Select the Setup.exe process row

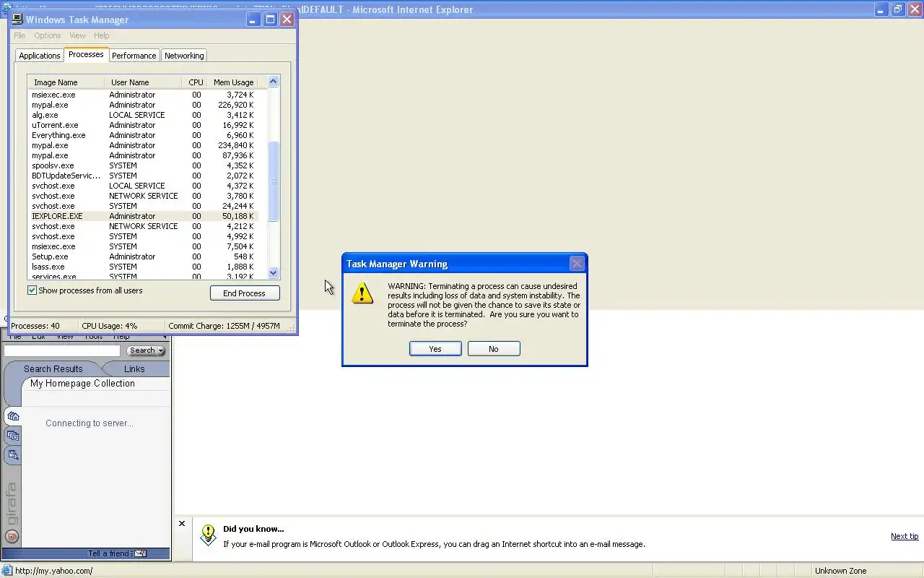coord(143,256)
